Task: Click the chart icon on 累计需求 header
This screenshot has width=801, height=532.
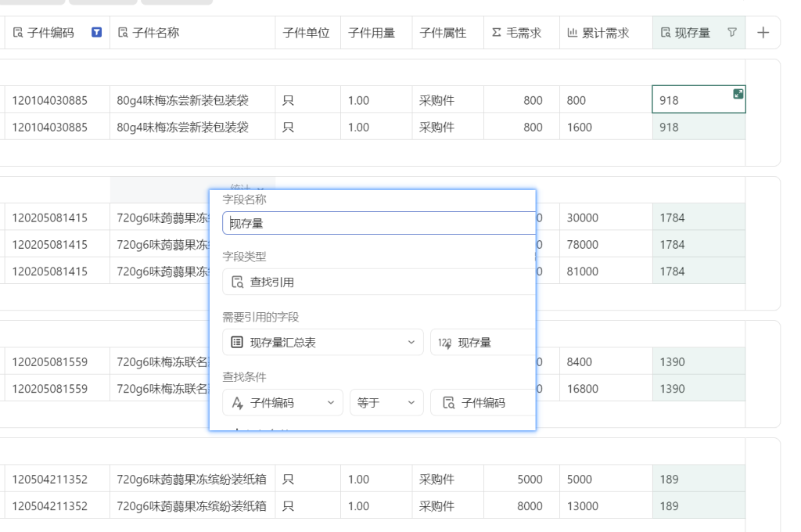Action: click(x=572, y=33)
